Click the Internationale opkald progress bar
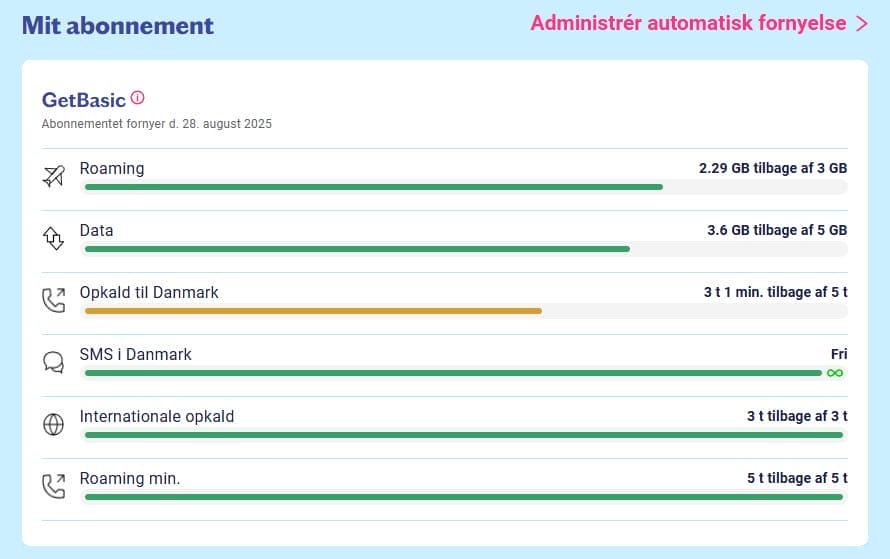890x559 pixels. pos(464,435)
